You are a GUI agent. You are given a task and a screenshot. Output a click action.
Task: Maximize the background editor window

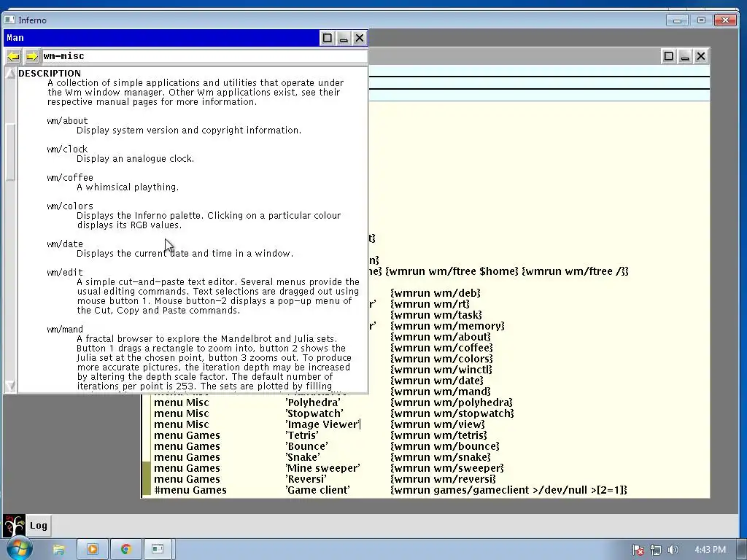[669, 56]
